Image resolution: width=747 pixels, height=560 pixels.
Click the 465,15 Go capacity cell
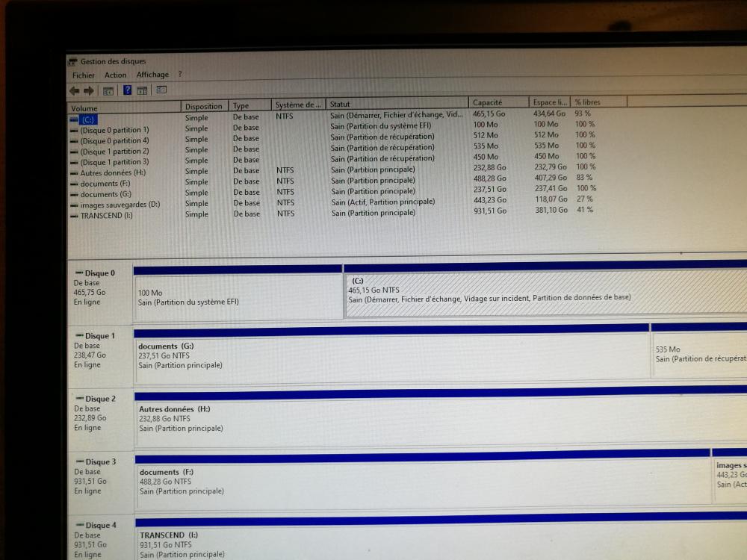point(489,113)
